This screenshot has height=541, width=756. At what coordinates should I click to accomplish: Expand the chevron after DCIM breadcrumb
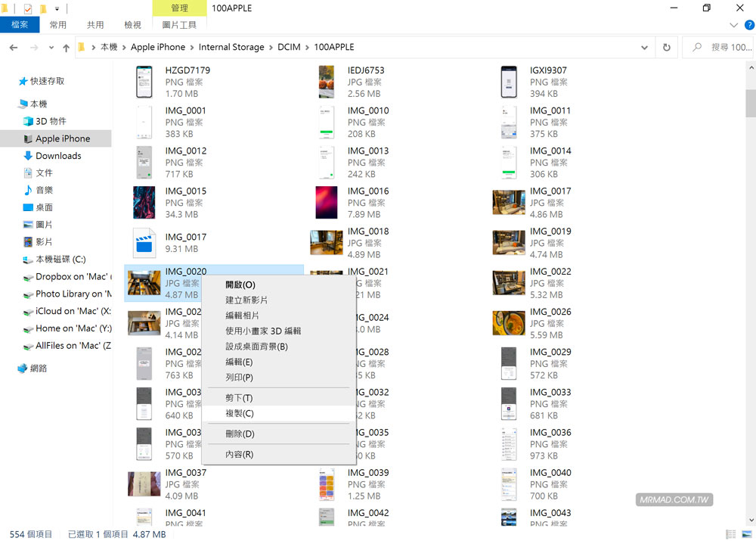[x=307, y=48]
